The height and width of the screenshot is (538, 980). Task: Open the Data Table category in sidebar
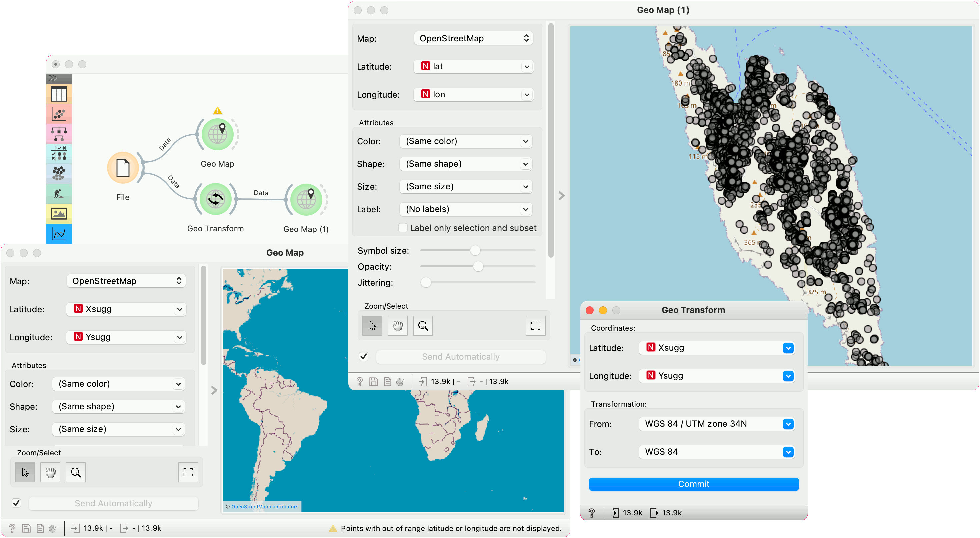click(59, 94)
